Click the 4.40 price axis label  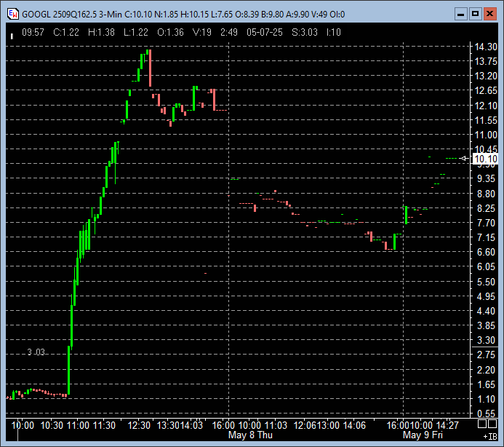pos(486,311)
